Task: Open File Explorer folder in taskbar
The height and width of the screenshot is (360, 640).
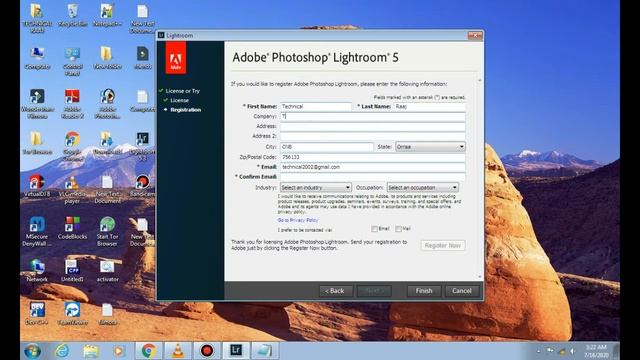Action: [x=91, y=351]
